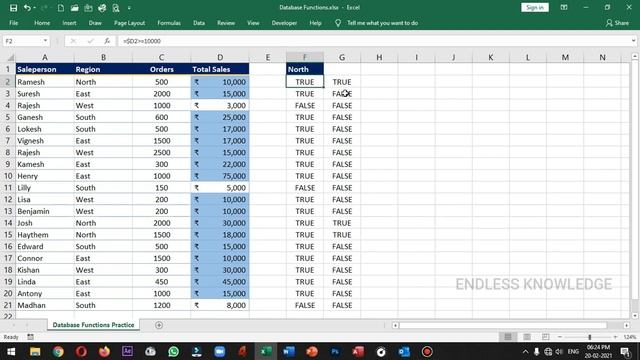Confirm formula entry checkmark icon

coord(90,41)
